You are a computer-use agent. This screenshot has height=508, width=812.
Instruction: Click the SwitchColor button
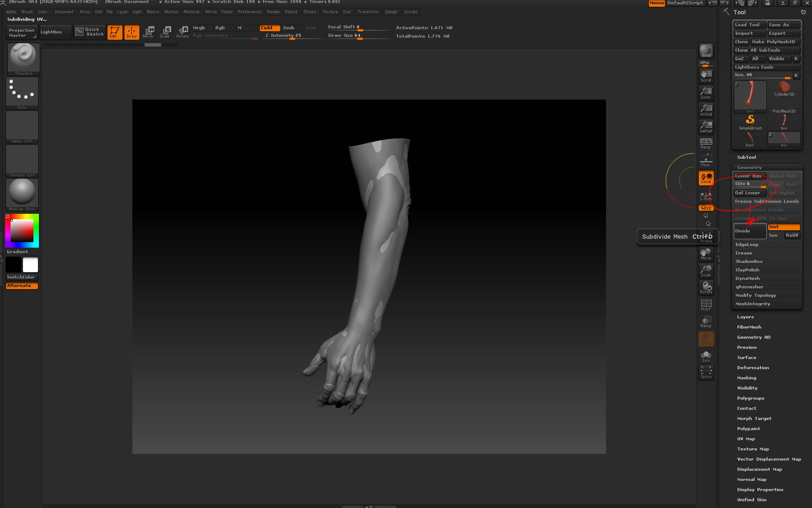coord(22,277)
